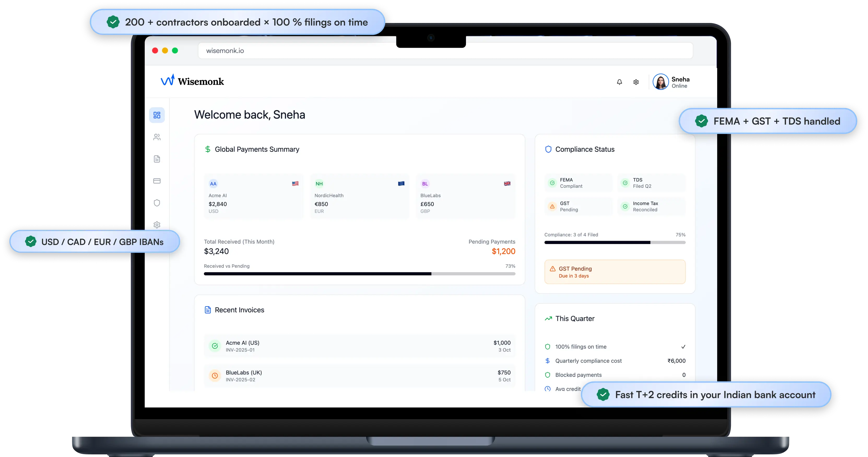Expand the Acme AI payment card

[x=253, y=197]
